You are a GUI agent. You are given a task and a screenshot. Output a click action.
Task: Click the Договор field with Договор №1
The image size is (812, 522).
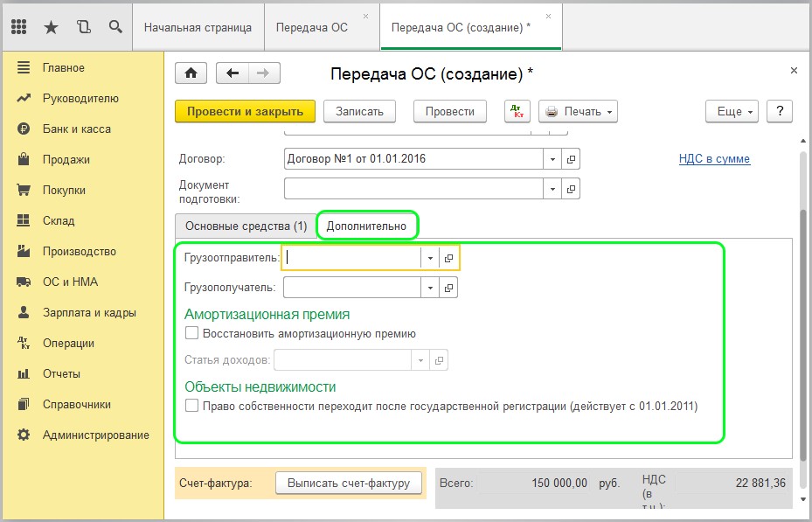pyautogui.click(x=413, y=159)
